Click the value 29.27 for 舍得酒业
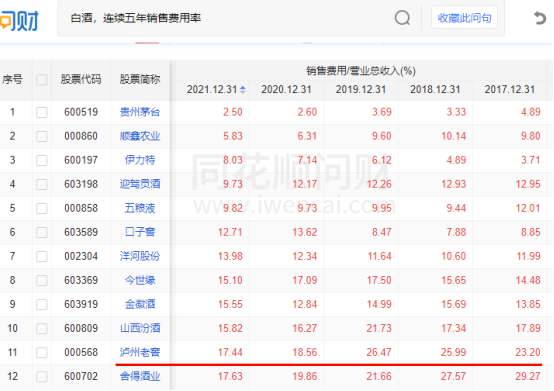The height and width of the screenshot is (391, 554). tap(528, 377)
